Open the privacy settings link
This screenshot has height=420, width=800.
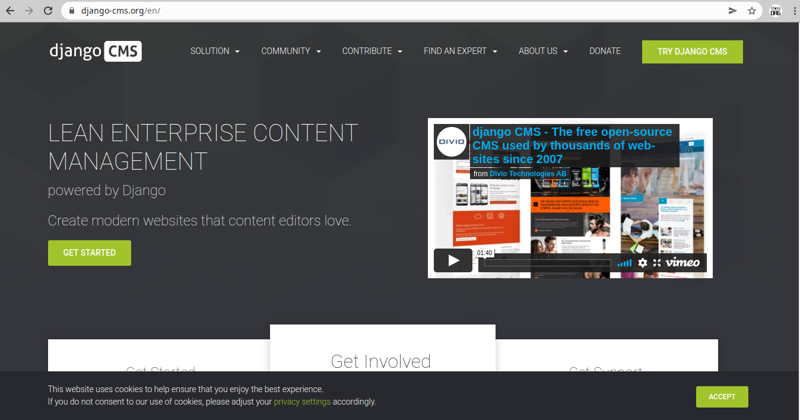click(x=302, y=402)
